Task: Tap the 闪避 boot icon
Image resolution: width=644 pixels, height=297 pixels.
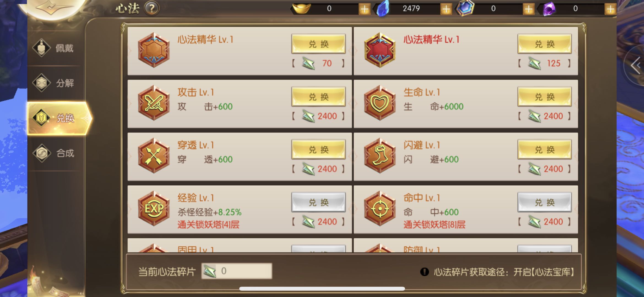Action: coord(380,156)
